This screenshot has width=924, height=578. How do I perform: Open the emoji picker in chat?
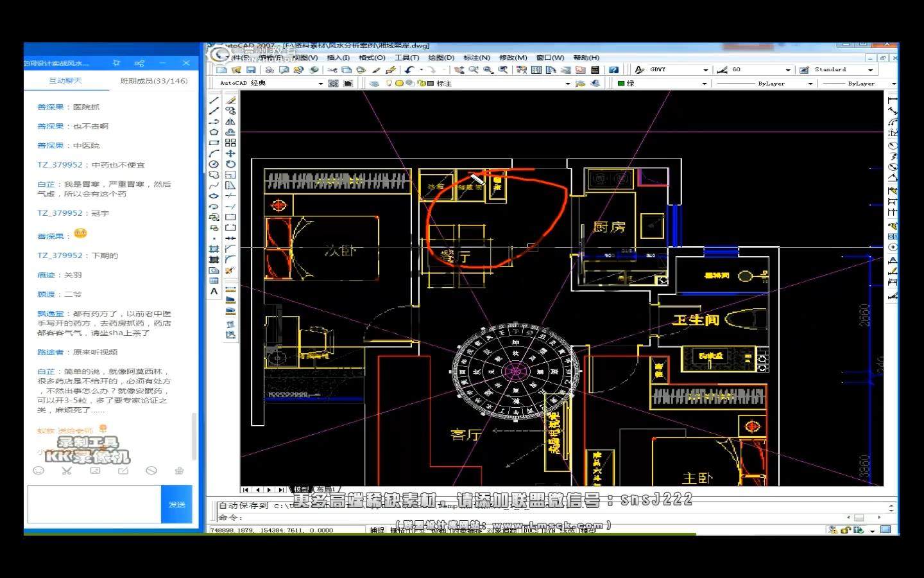point(38,471)
